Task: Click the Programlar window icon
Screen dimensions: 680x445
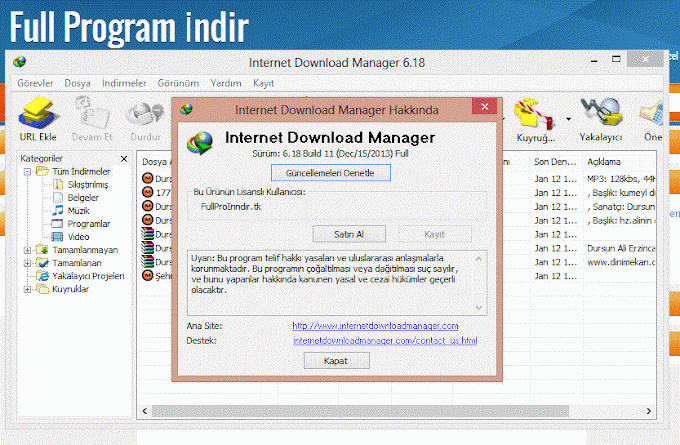Action: 57,224
